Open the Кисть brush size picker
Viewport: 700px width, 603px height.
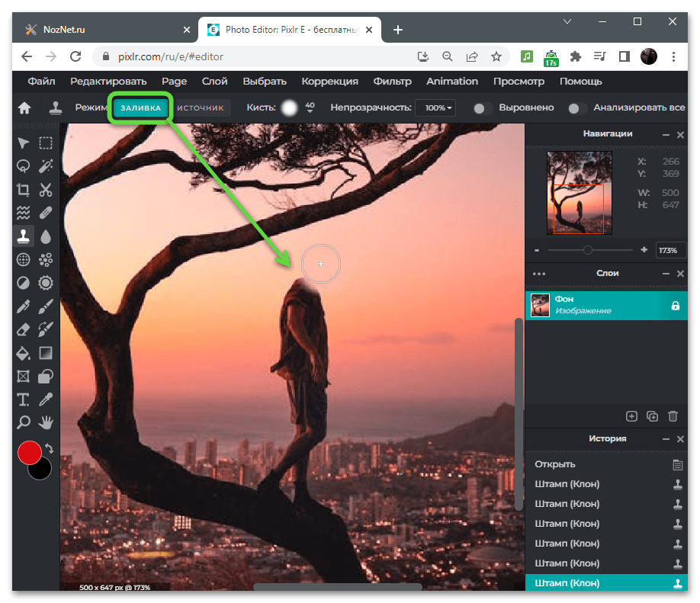290,108
